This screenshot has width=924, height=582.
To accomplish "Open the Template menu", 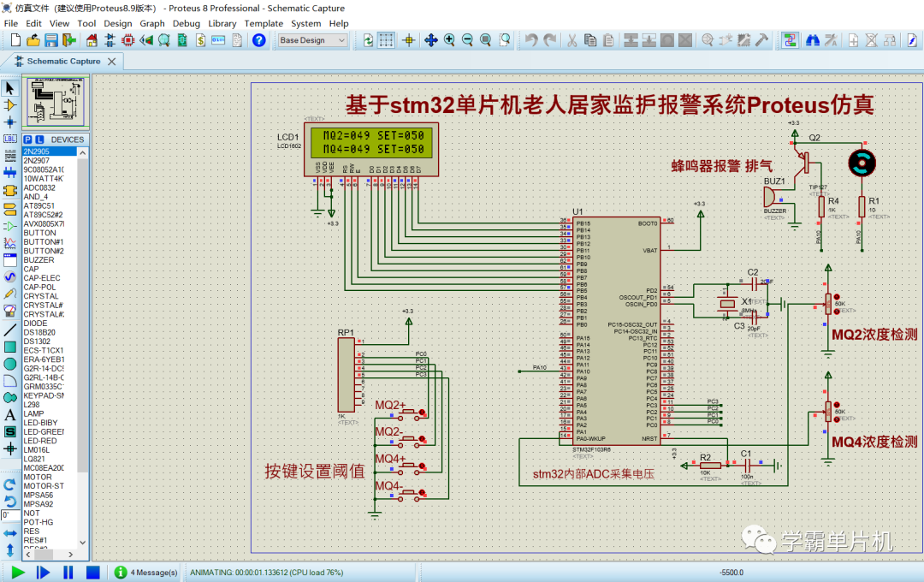I will (x=264, y=24).
